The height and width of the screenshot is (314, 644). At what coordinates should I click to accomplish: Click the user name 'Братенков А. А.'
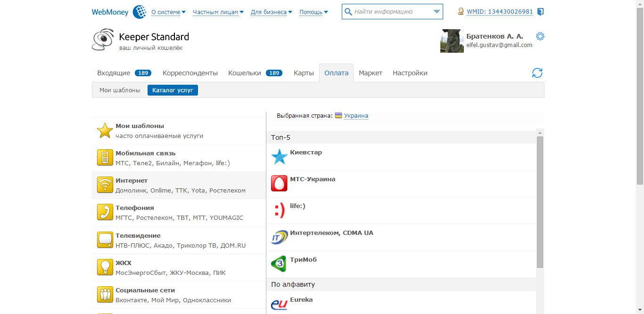(x=495, y=36)
